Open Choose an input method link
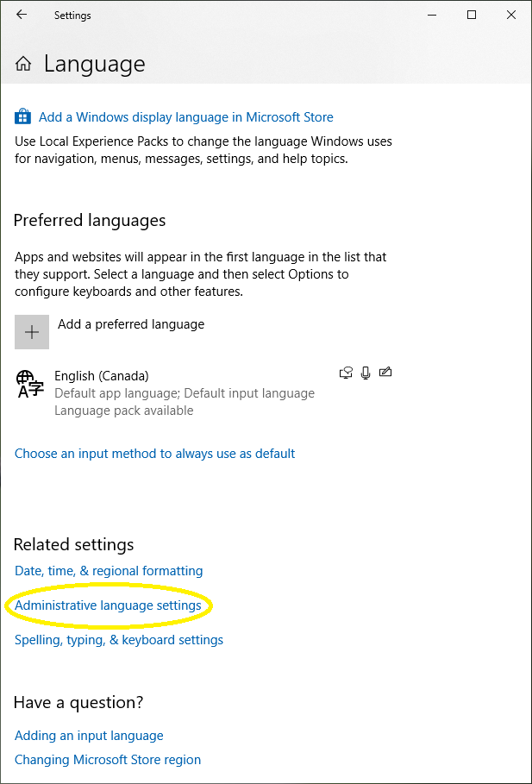 pos(155,454)
